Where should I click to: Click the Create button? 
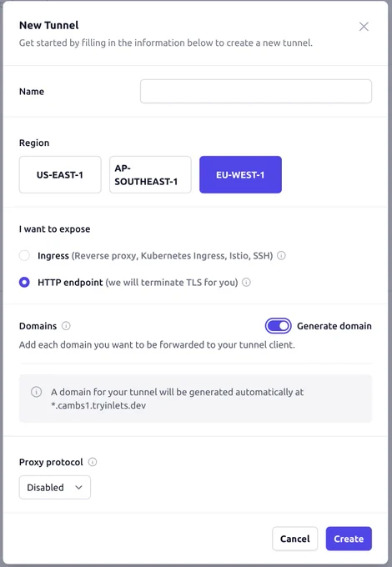(x=349, y=539)
